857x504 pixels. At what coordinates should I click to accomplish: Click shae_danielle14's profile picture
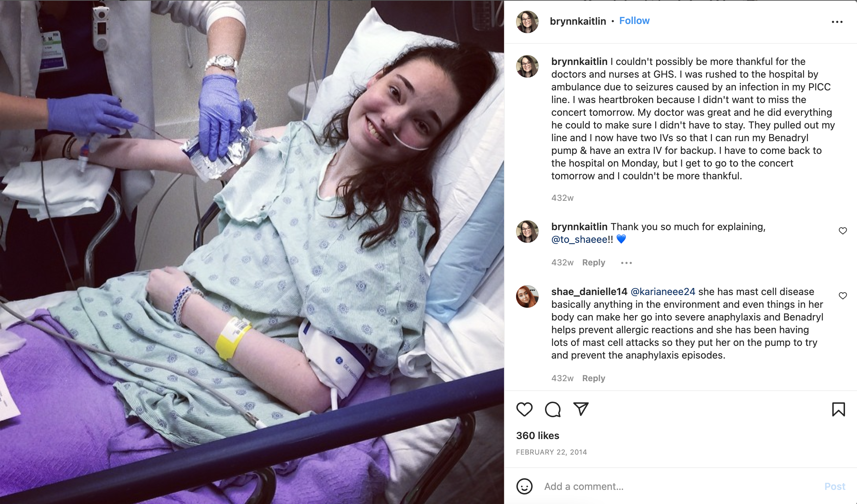point(527,296)
